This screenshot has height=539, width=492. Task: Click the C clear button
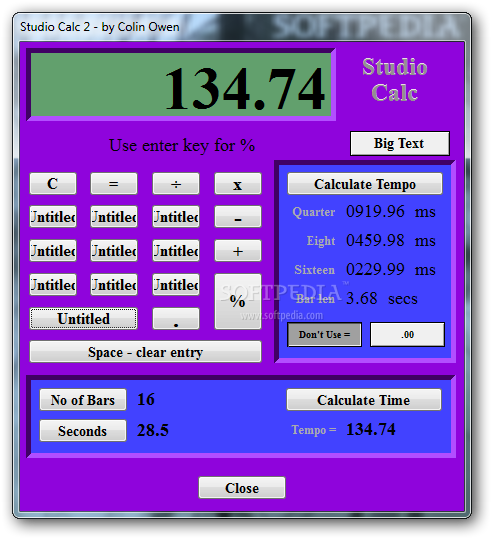click(x=53, y=184)
